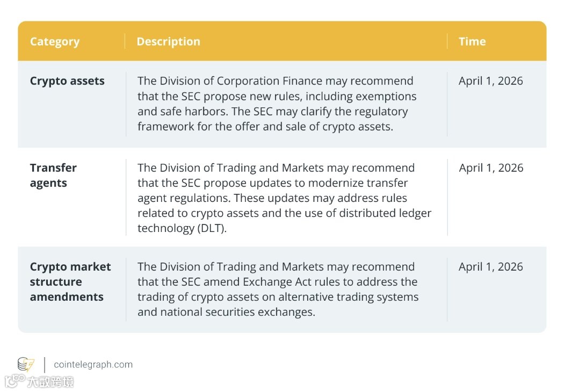The width and height of the screenshot is (565, 392).
Task: Click the Time column header
Action: 472,42
